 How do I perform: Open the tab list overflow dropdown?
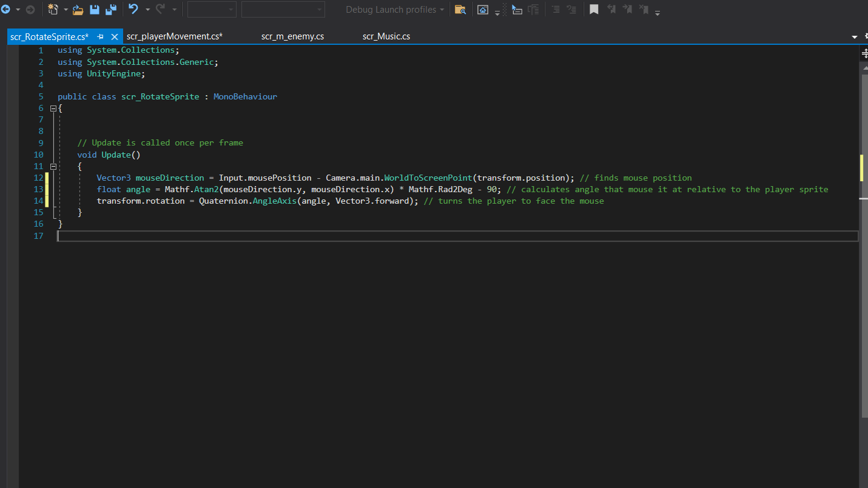tap(855, 37)
